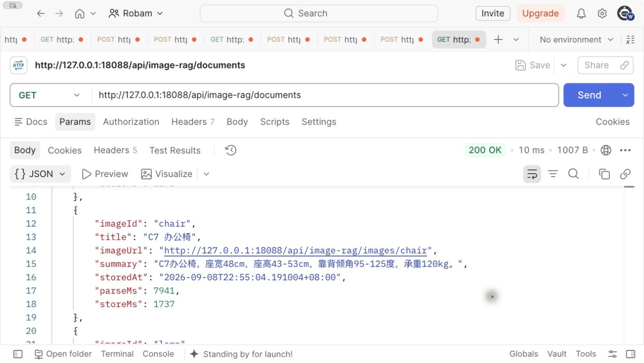This screenshot has width=644, height=363.
Task: Expand the GET method dropdown
Action: pyautogui.click(x=50, y=95)
